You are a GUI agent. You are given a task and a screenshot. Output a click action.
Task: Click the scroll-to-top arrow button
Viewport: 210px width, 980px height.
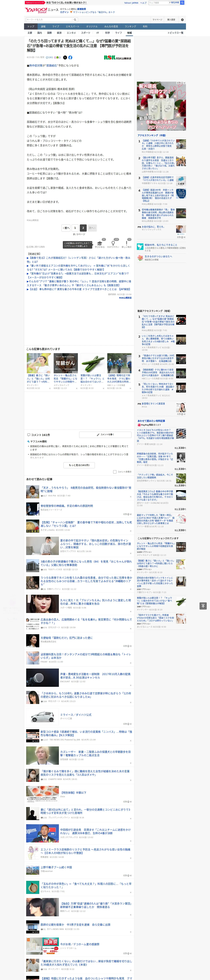[203, 606]
